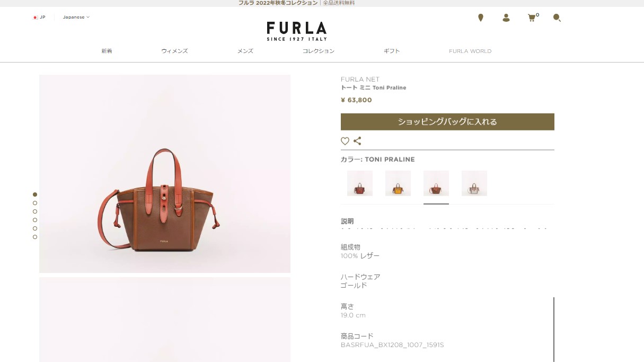The image size is (644, 362).
Task: Expand the コレクション navigation menu
Action: click(319, 51)
